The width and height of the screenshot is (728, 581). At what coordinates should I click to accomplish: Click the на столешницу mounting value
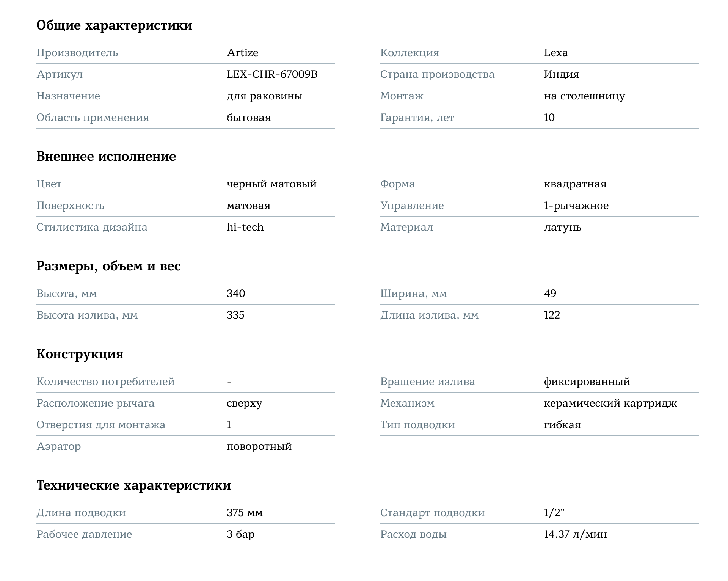584,96
